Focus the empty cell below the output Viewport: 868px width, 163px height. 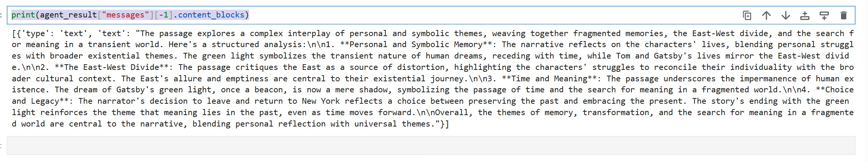pos(431,146)
